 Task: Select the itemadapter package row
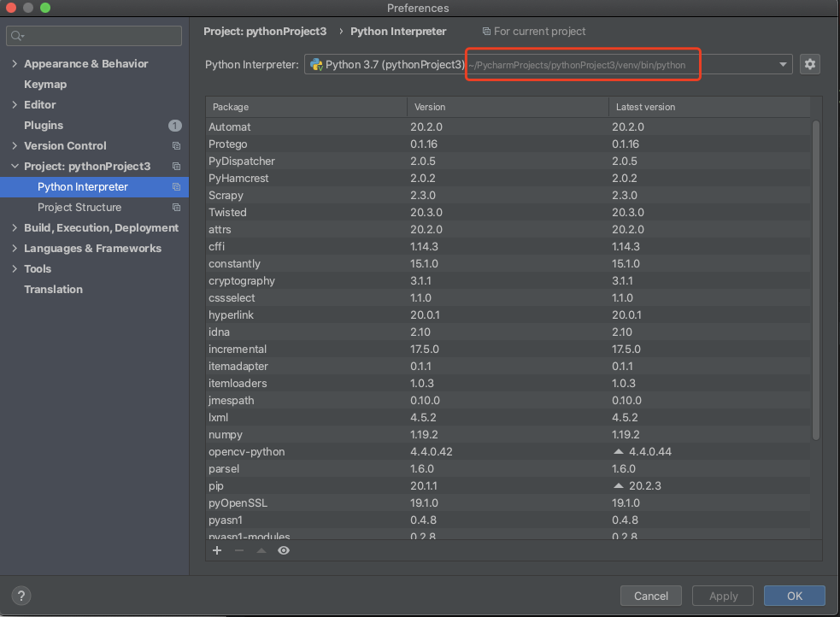pos(508,367)
